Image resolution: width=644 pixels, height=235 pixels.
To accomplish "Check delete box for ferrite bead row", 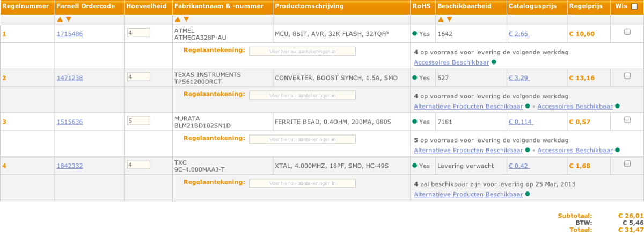I will [x=627, y=120].
